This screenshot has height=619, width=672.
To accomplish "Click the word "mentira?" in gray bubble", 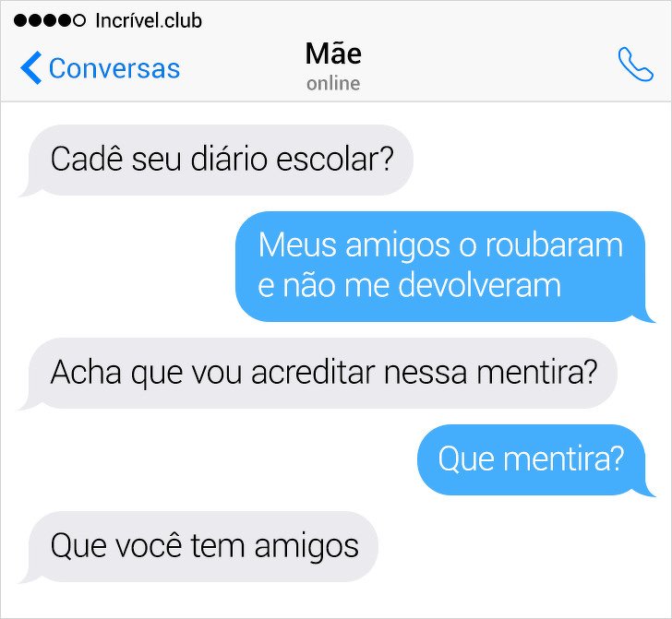I will (537, 373).
